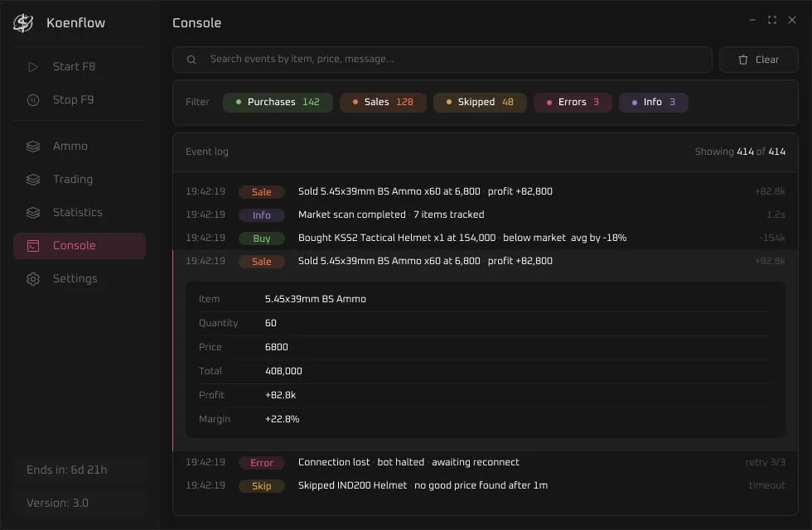This screenshot has height=530, width=812.
Task: Collapse the expanded Sale event row
Action: [486, 262]
